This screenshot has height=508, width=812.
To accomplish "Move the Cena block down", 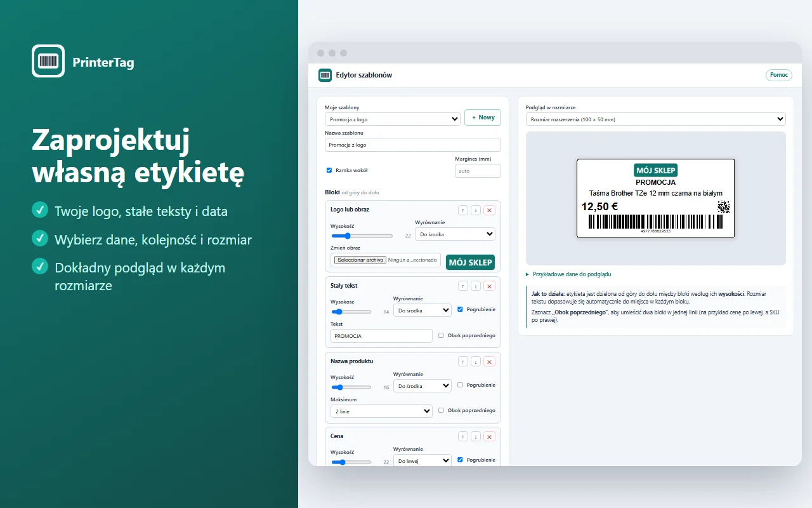I will pyautogui.click(x=476, y=437).
